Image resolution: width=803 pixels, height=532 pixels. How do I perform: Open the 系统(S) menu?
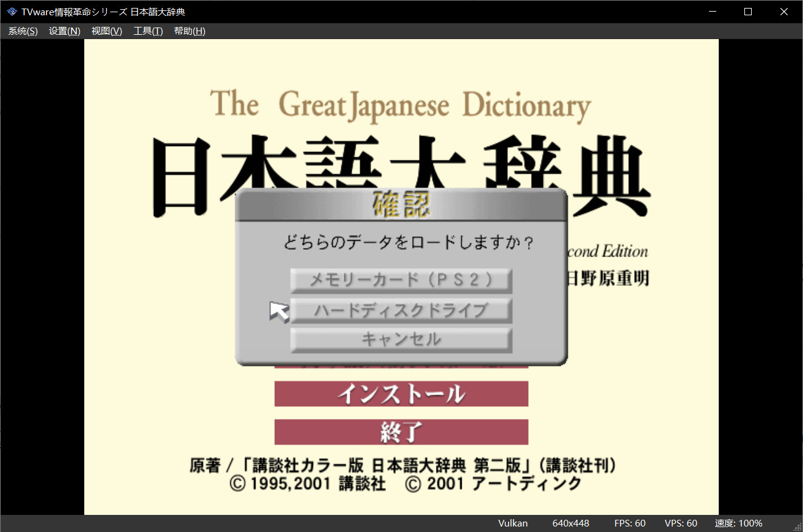pyautogui.click(x=23, y=31)
